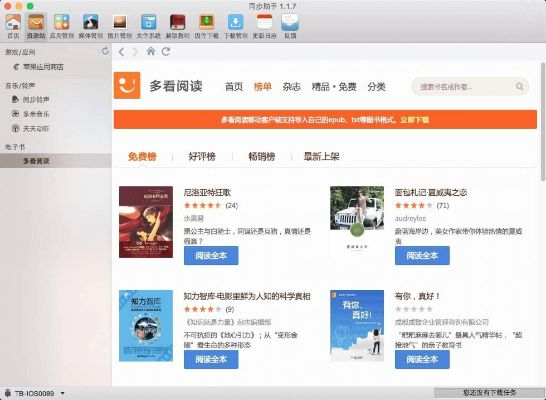This screenshot has width=546, height=400.
Task: Reload page with browser refresh icon
Action: [166, 52]
